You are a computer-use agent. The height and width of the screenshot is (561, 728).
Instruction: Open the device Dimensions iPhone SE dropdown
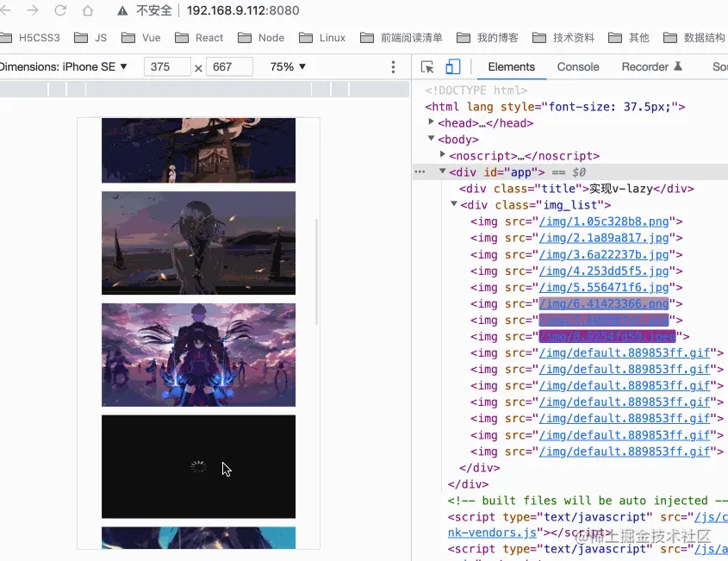64,67
